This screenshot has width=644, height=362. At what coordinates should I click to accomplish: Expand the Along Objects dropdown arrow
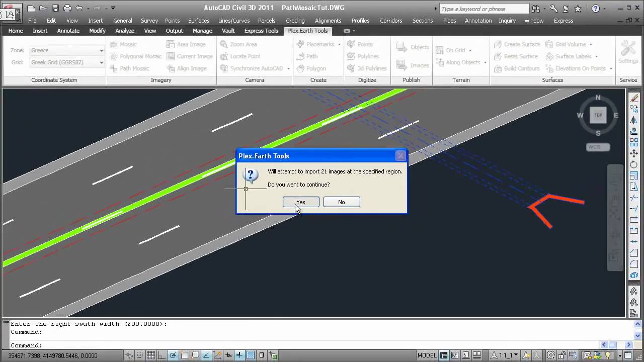pyautogui.click(x=485, y=62)
